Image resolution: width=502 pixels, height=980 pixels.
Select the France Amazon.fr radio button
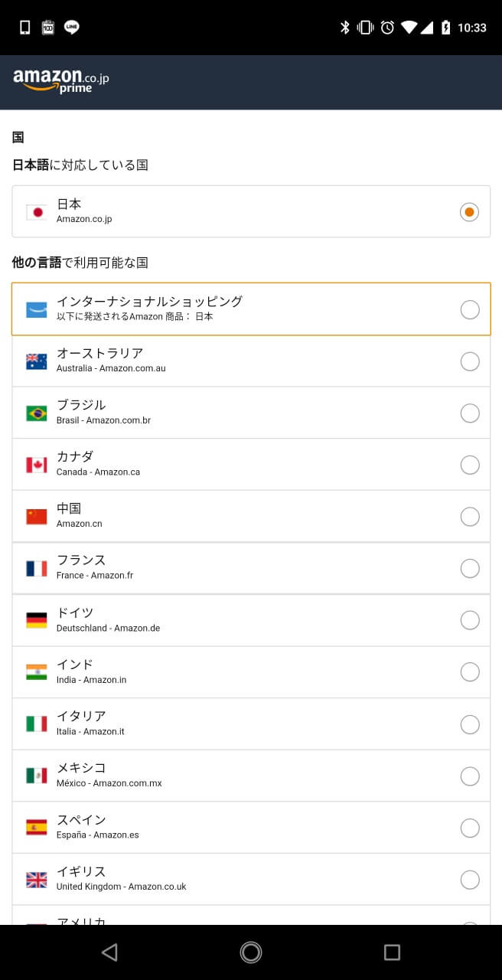click(x=470, y=568)
